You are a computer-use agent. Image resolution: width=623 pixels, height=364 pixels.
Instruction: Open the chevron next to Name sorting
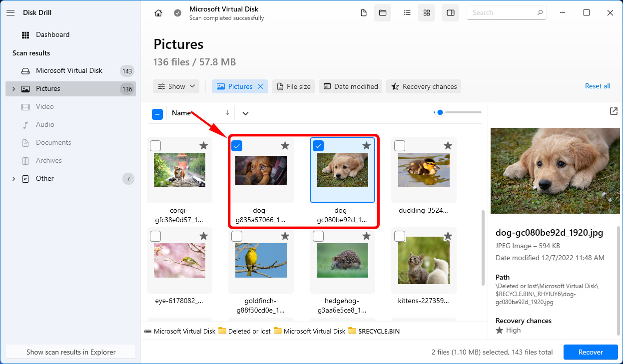point(245,113)
